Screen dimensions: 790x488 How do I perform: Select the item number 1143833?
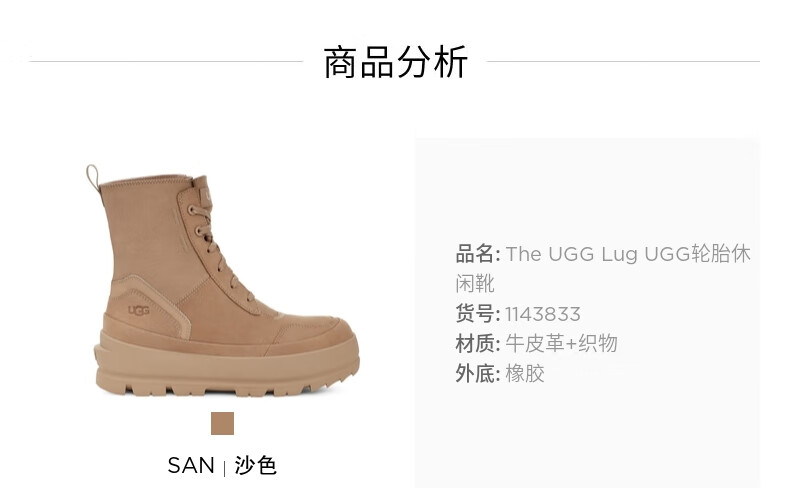[543, 315]
